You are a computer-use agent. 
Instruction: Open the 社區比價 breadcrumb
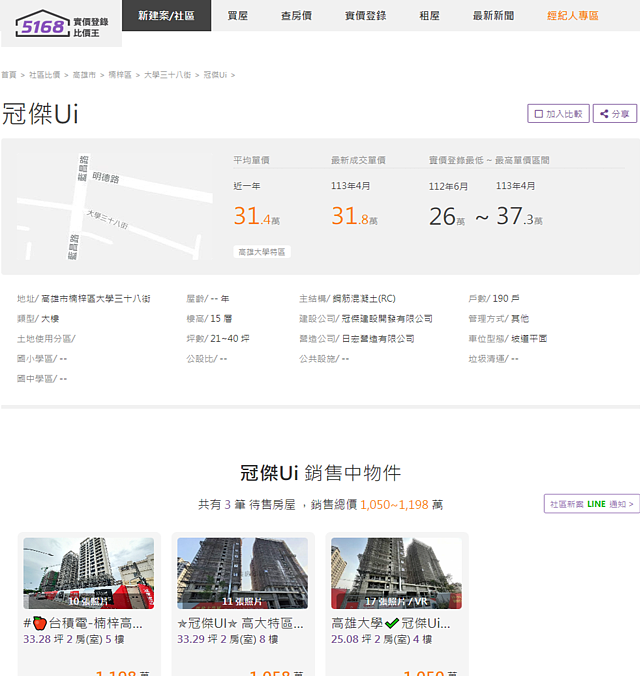pos(44,75)
